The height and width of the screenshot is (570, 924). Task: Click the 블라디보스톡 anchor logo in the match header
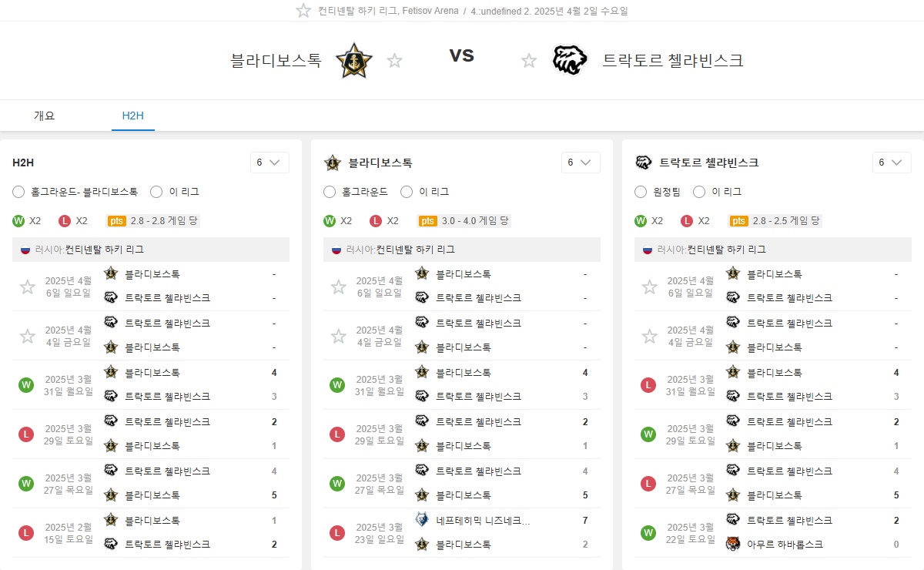tap(354, 60)
